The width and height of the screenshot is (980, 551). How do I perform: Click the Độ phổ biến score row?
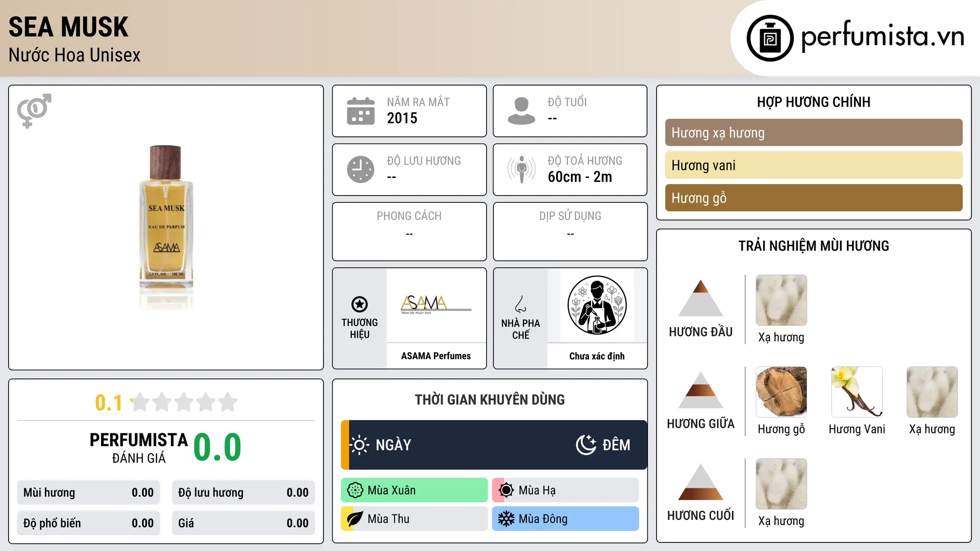tap(89, 523)
